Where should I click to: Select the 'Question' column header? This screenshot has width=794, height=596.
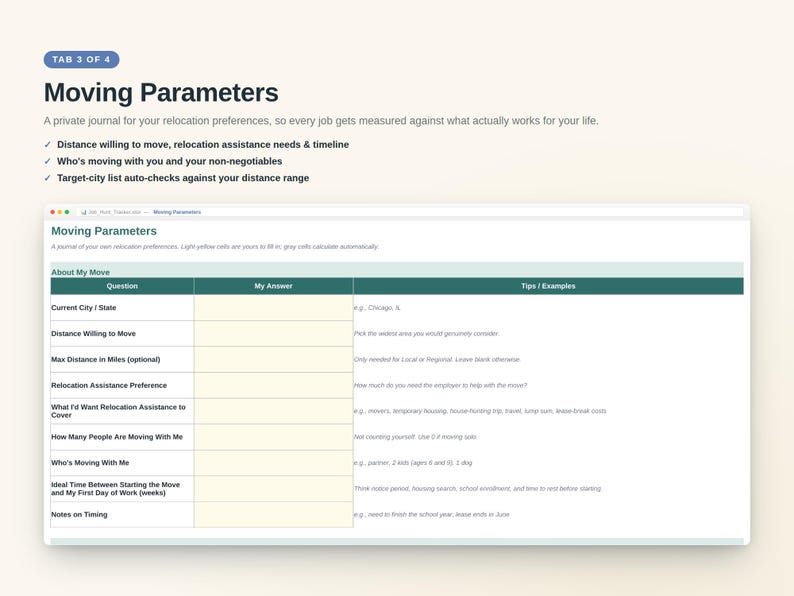coord(122,286)
